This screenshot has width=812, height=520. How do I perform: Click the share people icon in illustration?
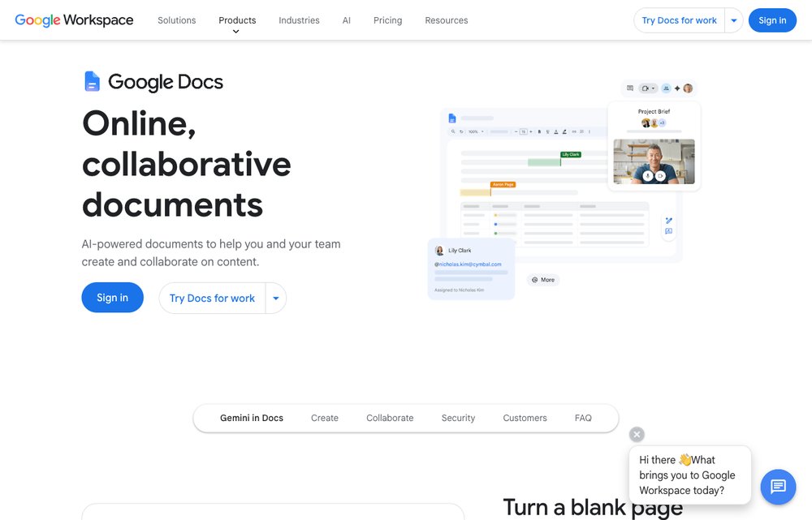click(666, 88)
